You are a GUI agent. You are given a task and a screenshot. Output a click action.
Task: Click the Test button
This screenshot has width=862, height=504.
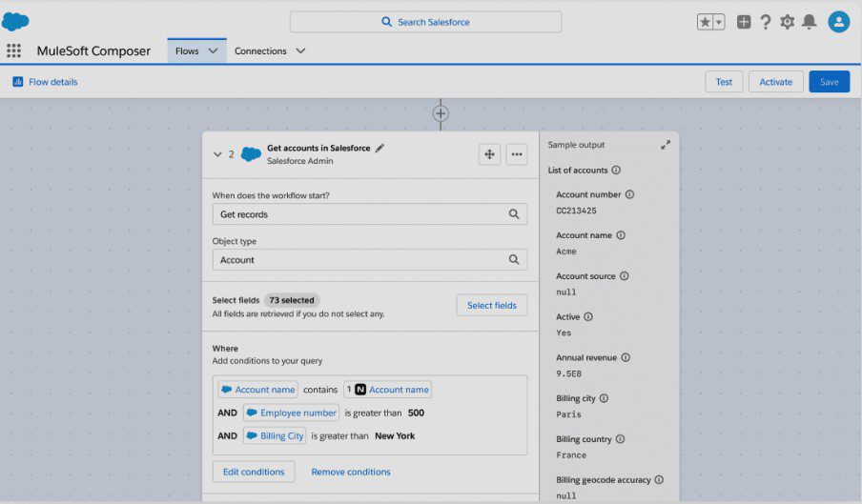pos(724,82)
